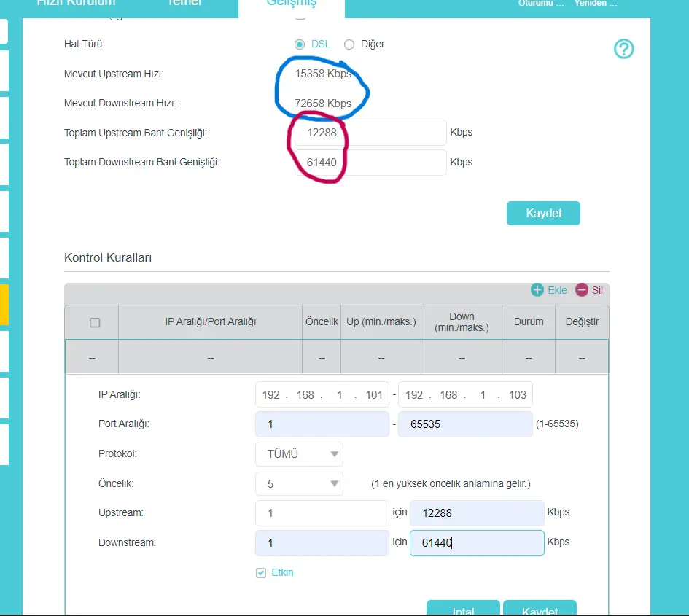Click the Sil minus icon

pyautogui.click(x=582, y=290)
